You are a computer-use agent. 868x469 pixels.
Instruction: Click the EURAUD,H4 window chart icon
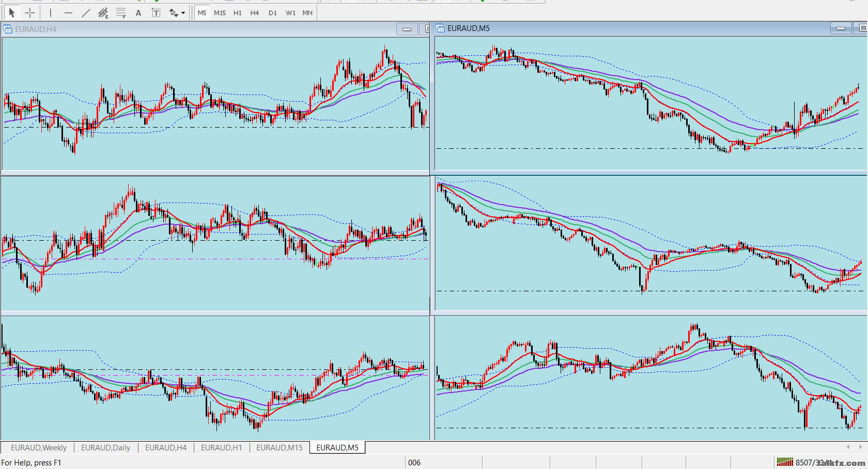point(8,29)
